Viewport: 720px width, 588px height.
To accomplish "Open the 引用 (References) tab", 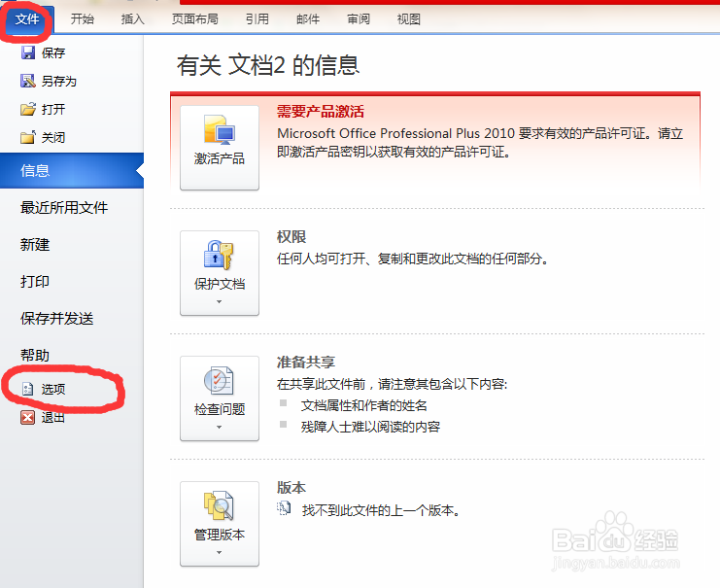I will 257,19.
